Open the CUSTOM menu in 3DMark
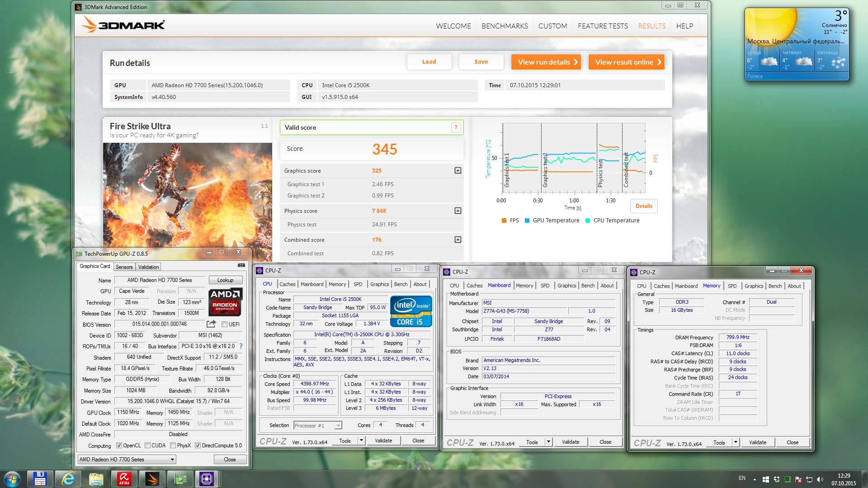 pos(552,26)
